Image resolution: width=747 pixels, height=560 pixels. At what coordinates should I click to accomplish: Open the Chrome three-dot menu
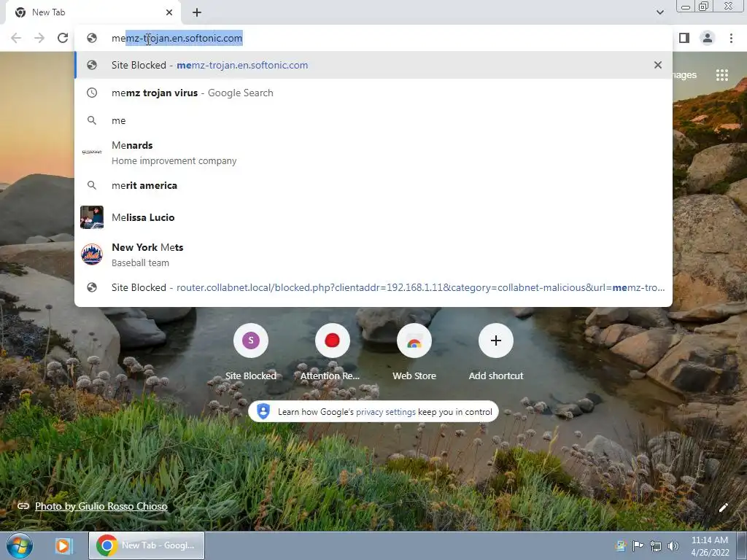tap(731, 38)
